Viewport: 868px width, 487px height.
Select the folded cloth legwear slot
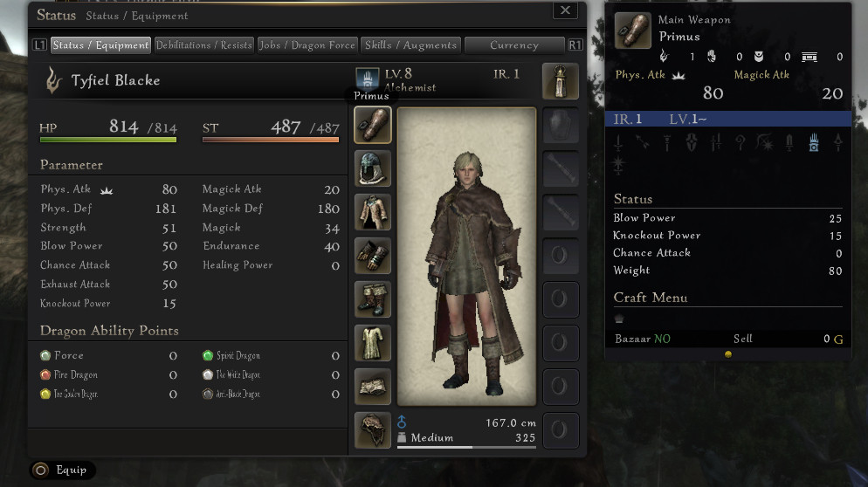(x=373, y=387)
